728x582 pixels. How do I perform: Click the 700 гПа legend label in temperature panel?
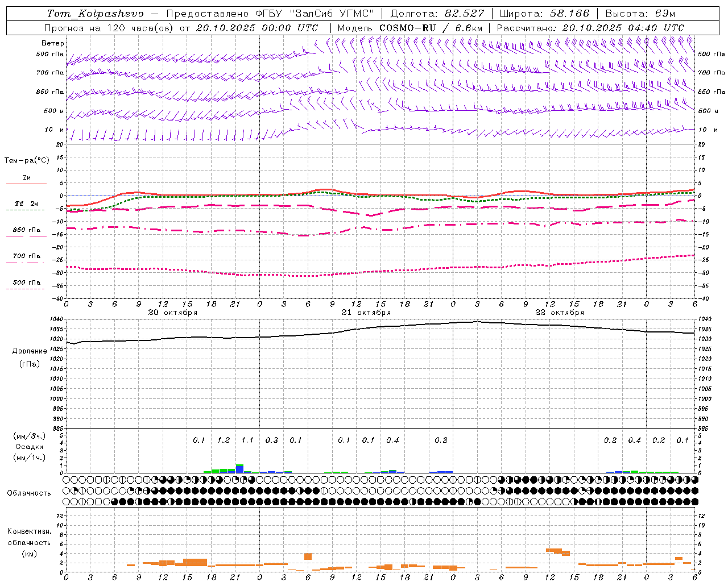point(27,256)
